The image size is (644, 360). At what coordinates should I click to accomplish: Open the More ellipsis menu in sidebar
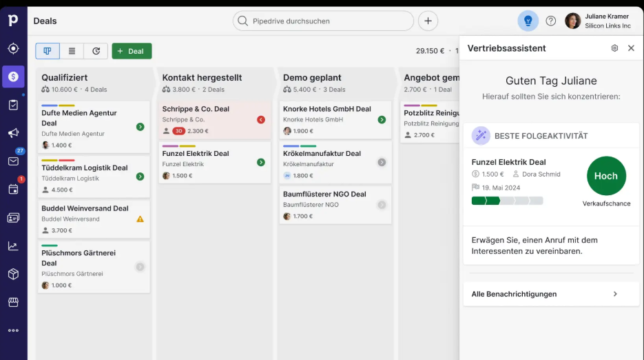13,330
